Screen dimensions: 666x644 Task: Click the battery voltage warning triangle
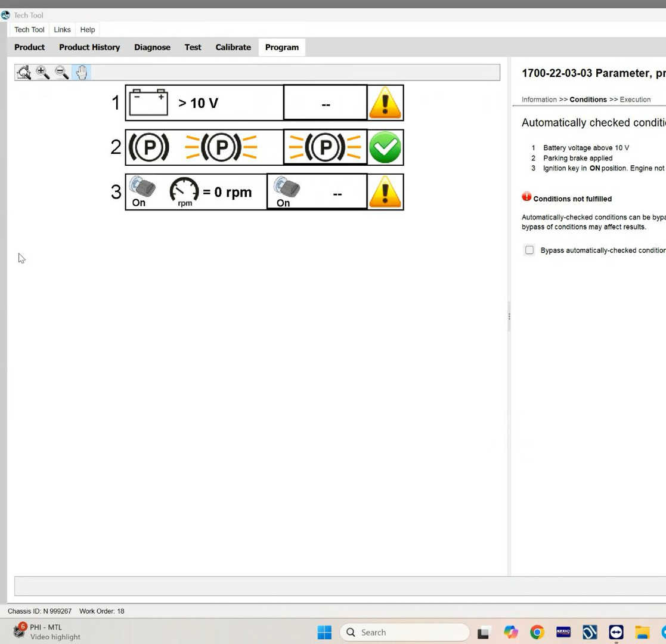point(385,103)
